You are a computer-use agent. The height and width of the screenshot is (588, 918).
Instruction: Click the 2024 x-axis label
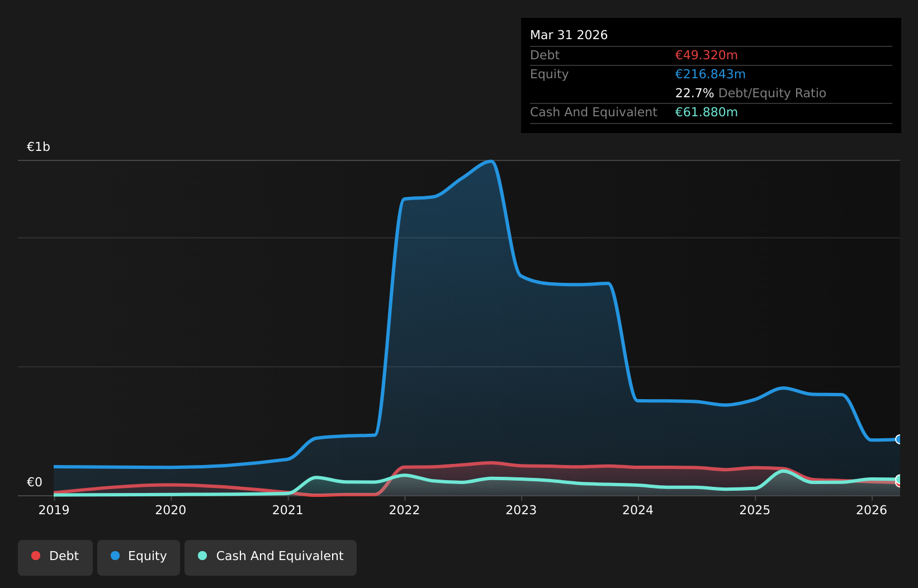[638, 510]
